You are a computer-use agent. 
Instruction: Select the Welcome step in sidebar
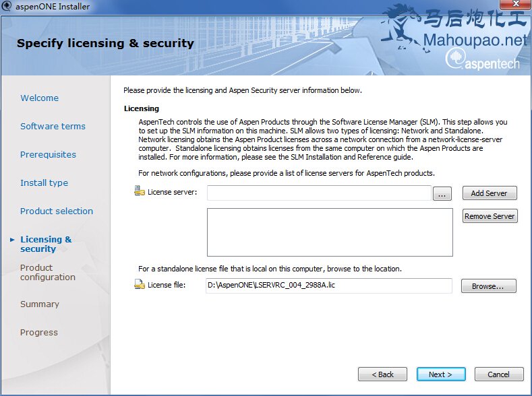(x=39, y=98)
